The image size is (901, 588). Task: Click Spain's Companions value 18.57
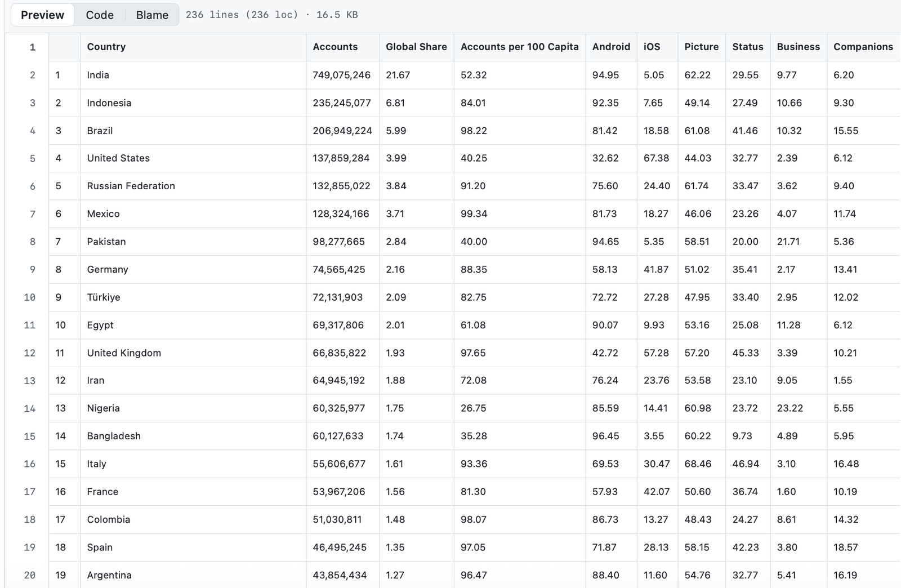tap(845, 547)
